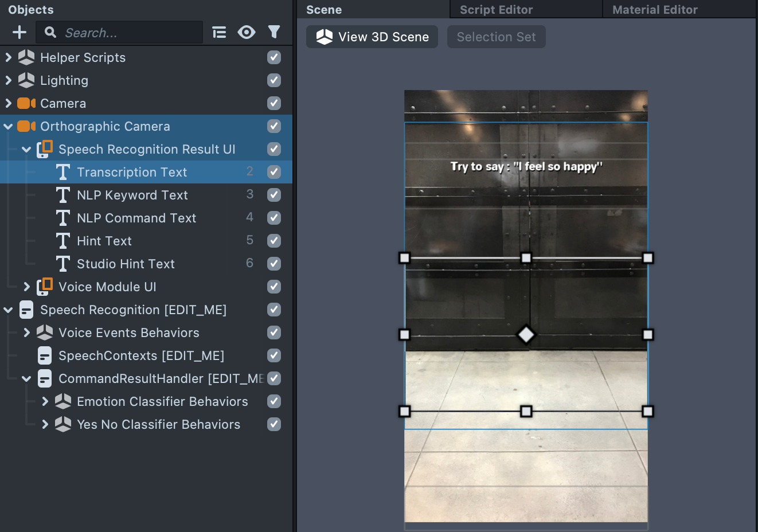Expand the Camera object tree
758x532 pixels.
[x=8, y=103]
